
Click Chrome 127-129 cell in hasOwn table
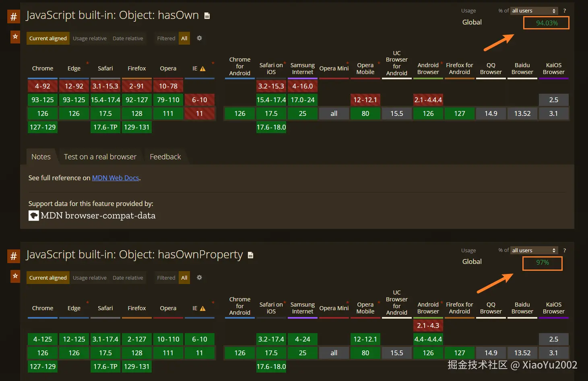click(43, 127)
